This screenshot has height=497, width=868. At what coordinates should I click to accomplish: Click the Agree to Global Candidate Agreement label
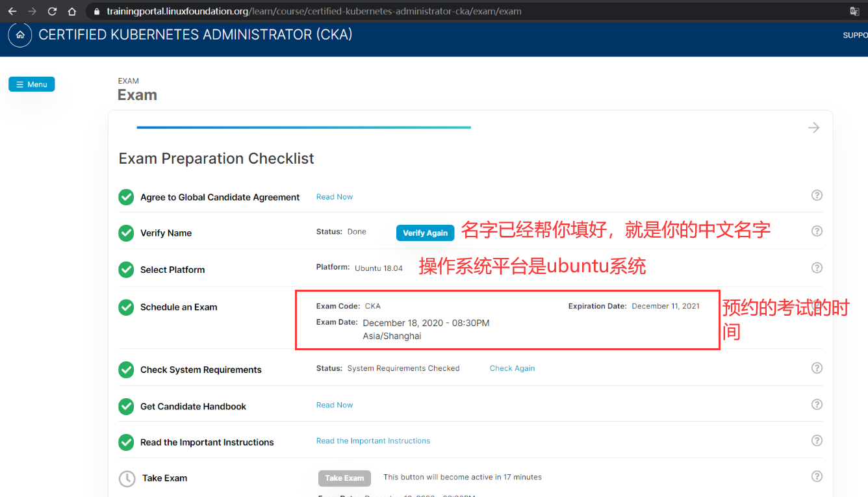coord(220,198)
